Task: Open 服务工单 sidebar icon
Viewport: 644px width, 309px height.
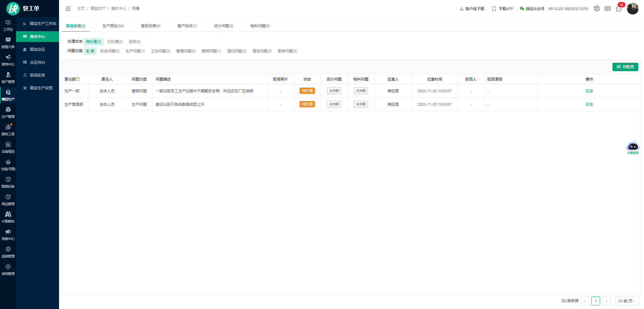Action: (8, 130)
